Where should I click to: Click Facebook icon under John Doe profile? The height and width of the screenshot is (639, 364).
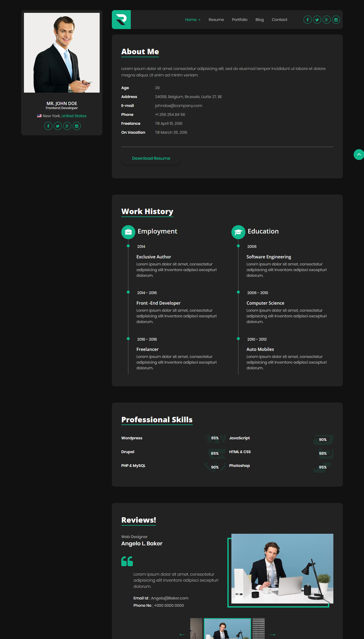[x=48, y=126]
